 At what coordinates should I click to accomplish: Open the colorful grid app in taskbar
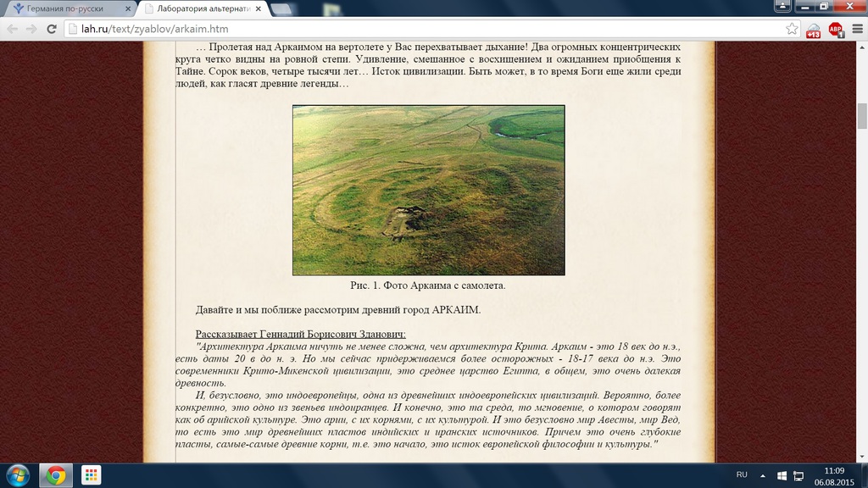(91, 475)
